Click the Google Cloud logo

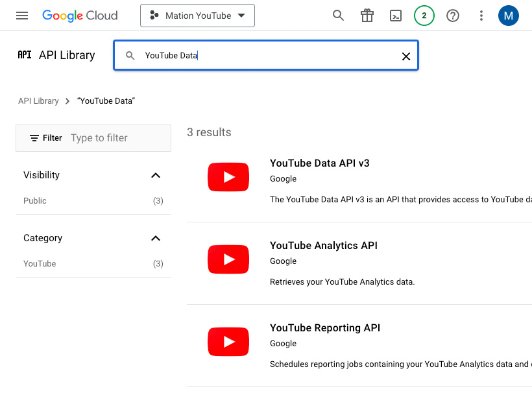tap(80, 16)
